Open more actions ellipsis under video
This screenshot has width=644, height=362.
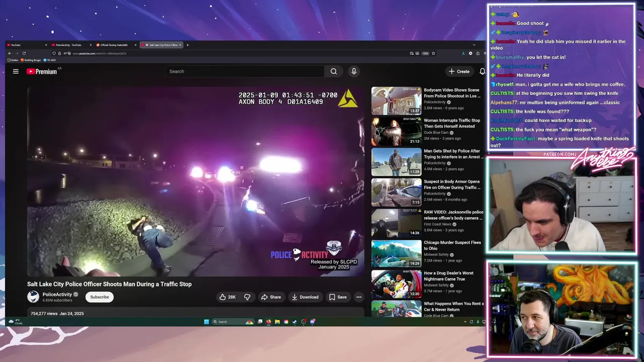click(x=359, y=297)
